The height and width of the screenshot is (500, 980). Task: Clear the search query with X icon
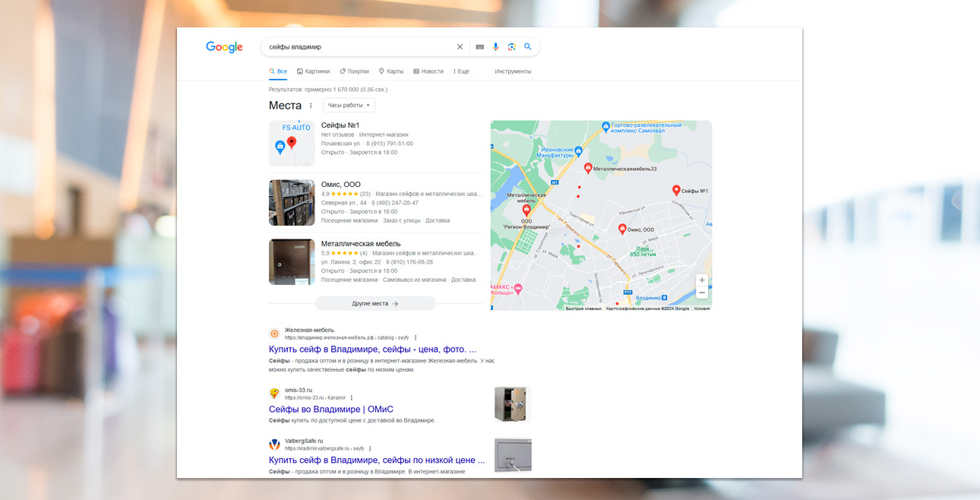[x=460, y=47]
